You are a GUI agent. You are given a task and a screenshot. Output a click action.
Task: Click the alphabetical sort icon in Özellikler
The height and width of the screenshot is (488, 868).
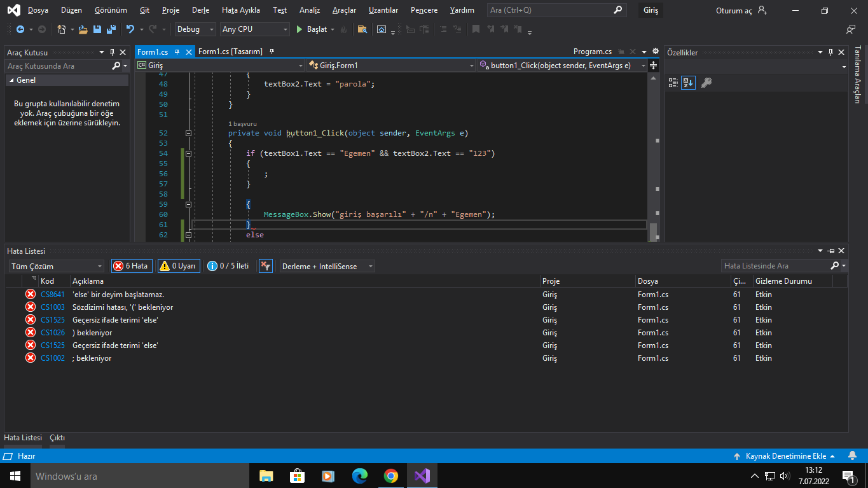coord(688,83)
